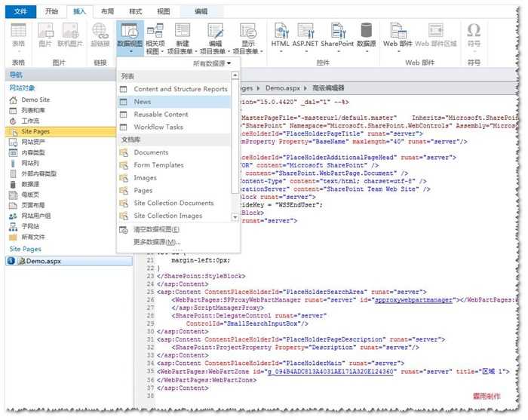Click data source list scroll-up arrow
Viewport: 528px width, 420px height.
pyautogui.click(x=235, y=75)
